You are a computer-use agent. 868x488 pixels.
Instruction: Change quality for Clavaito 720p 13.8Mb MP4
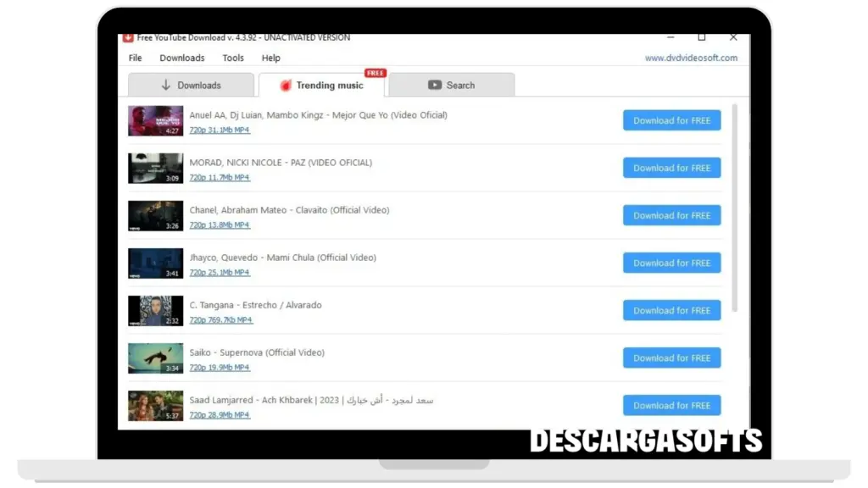(220, 225)
